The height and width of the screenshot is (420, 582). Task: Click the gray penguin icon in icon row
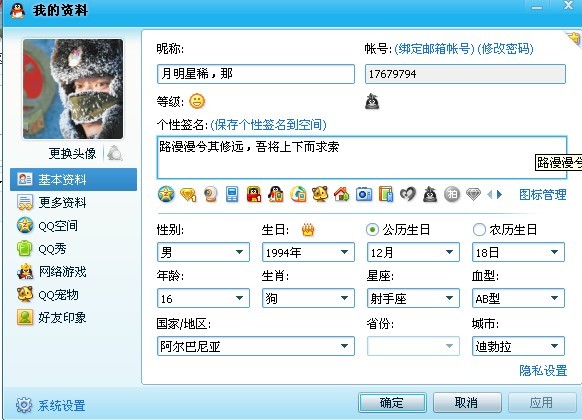430,194
